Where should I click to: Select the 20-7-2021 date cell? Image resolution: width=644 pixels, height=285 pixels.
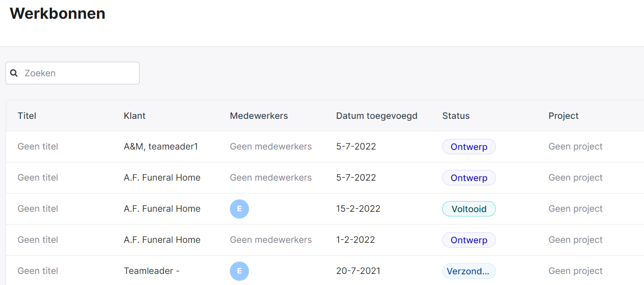pyautogui.click(x=358, y=271)
